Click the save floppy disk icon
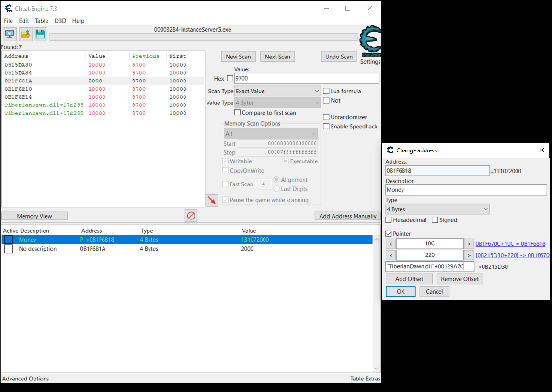Screen dimensions: 552x392 click(x=40, y=34)
